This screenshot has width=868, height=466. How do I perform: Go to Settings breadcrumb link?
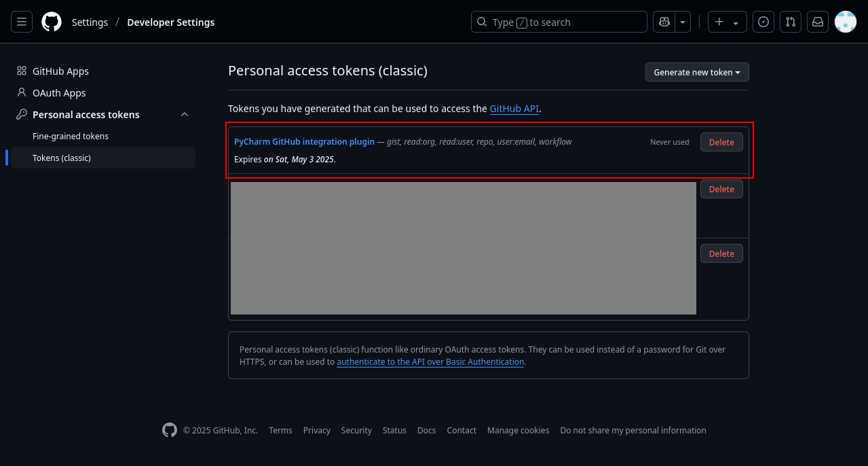pyautogui.click(x=90, y=22)
